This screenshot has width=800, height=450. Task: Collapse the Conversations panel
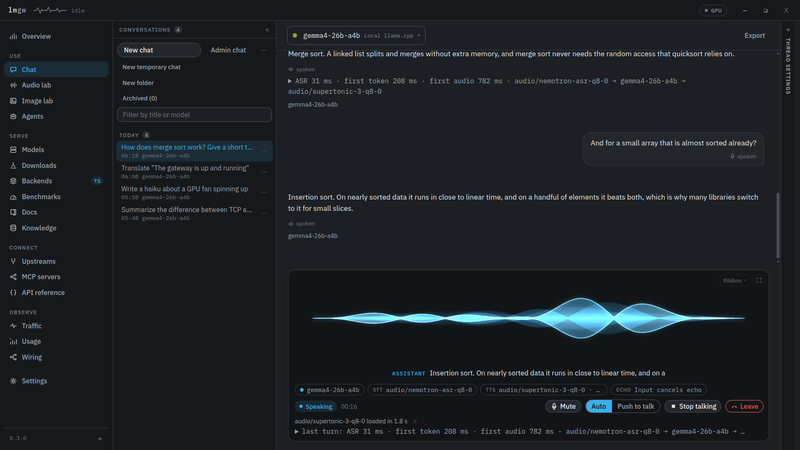[267, 30]
